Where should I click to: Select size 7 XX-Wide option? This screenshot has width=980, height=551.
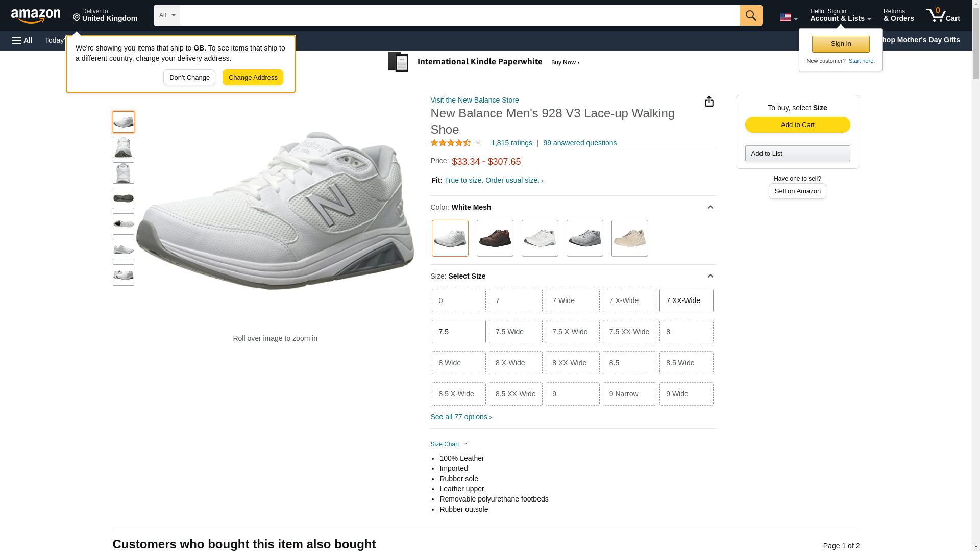click(686, 300)
